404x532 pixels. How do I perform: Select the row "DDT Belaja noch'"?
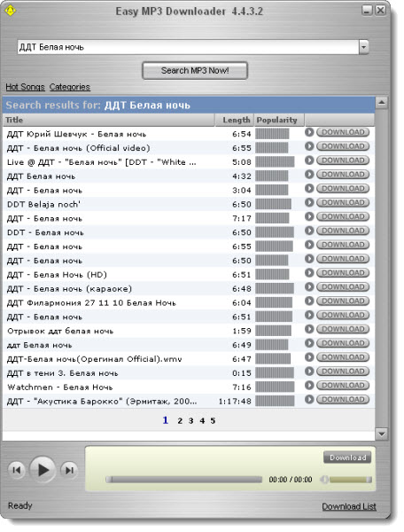pyautogui.click(x=189, y=204)
